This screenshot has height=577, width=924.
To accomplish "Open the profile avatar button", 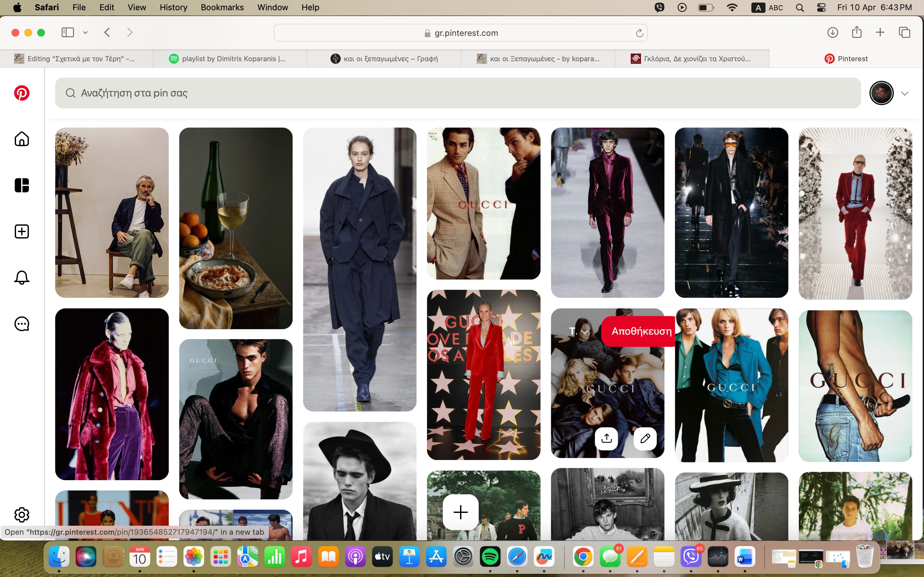I will pyautogui.click(x=881, y=93).
